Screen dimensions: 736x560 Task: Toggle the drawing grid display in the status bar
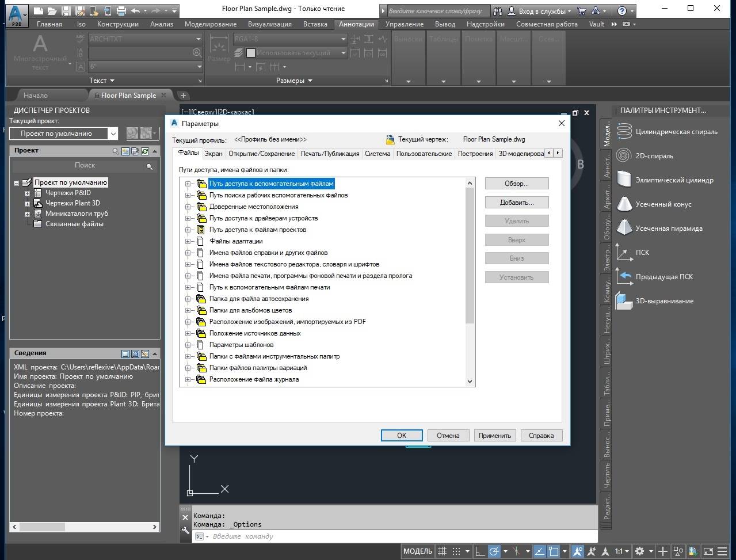click(x=442, y=551)
